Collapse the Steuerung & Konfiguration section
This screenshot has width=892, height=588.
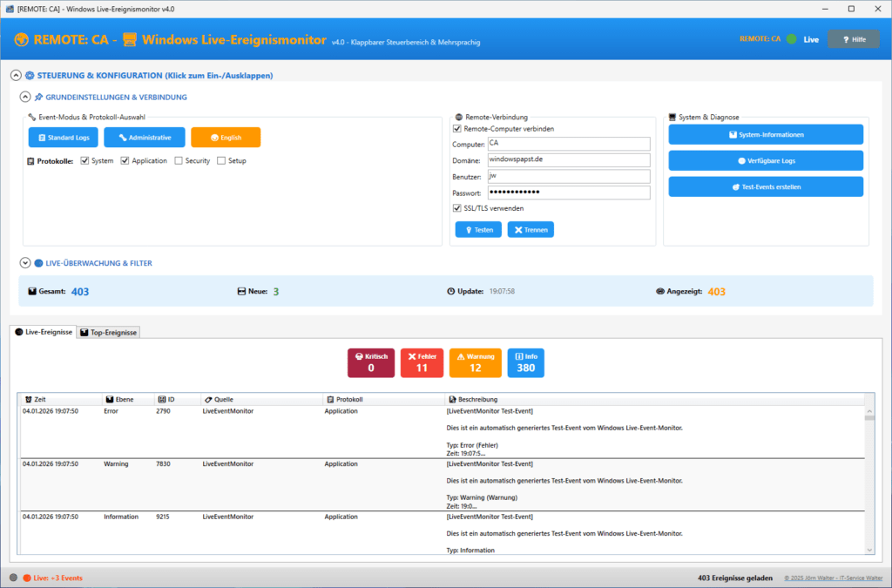[16, 76]
